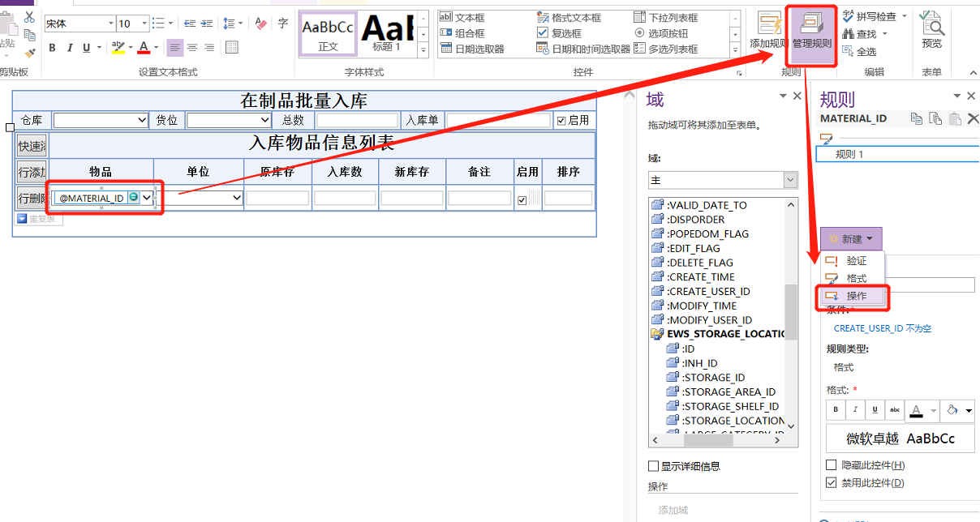Insert a 组合框 control
The width and height of the screenshot is (980, 522).
pyautogui.click(x=462, y=33)
